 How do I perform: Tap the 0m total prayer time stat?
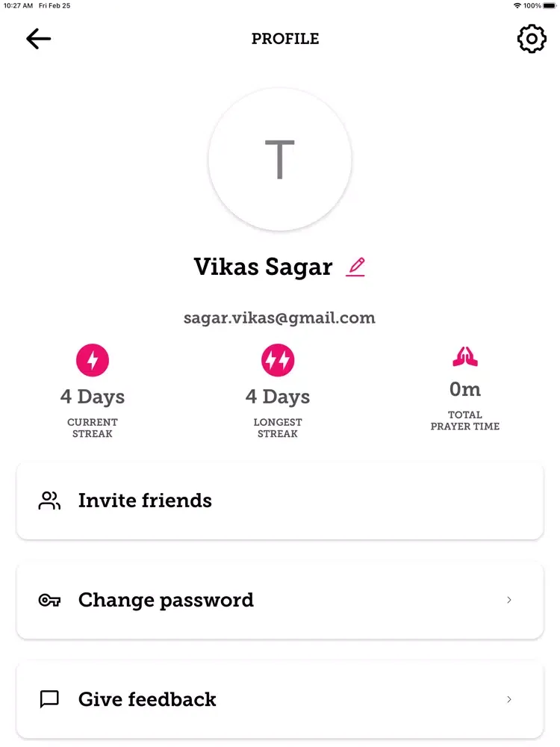pyautogui.click(x=465, y=389)
